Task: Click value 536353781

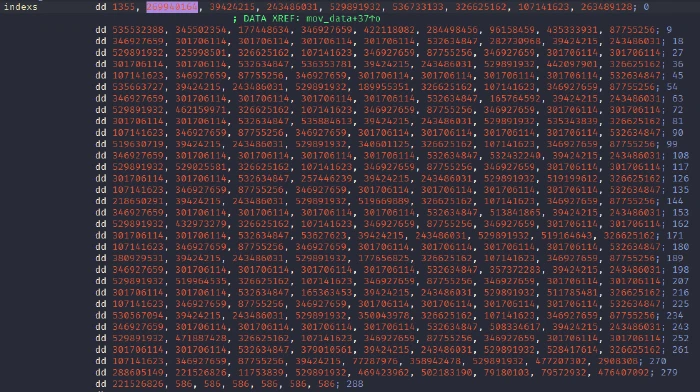Action: pyautogui.click(x=327, y=64)
